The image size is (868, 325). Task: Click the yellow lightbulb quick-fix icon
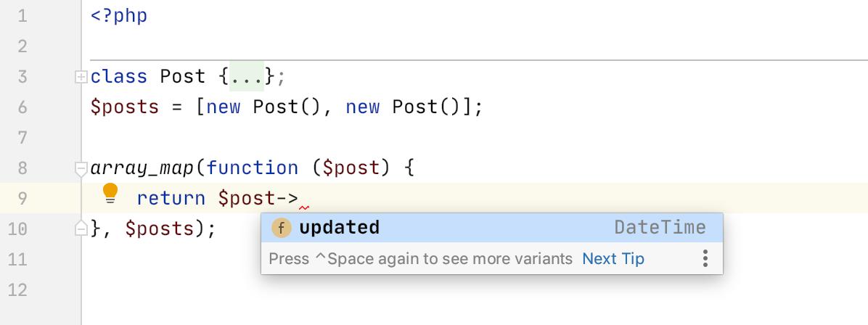(111, 194)
